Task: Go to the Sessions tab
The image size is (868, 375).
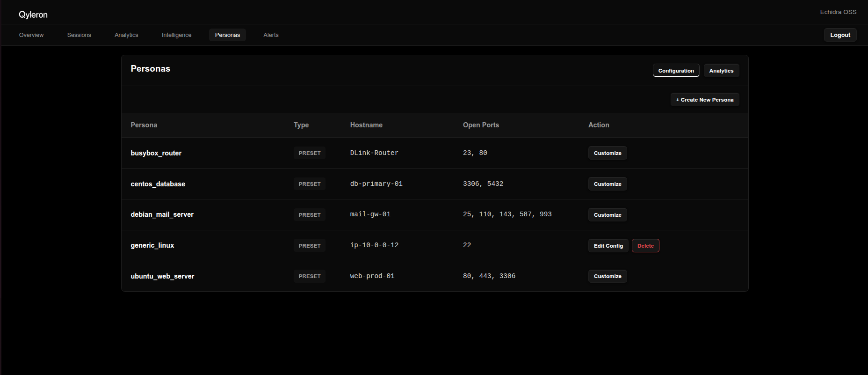Action: tap(79, 35)
